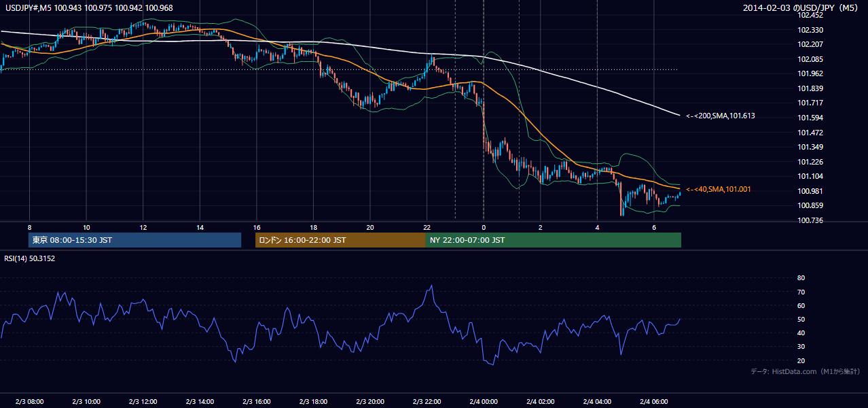868x408 pixels.
Task: Click the hour 6 tick on price chart
Action: [x=653, y=227]
